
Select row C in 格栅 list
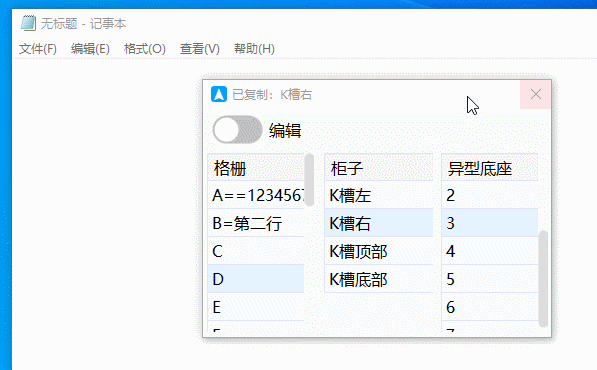pos(256,251)
